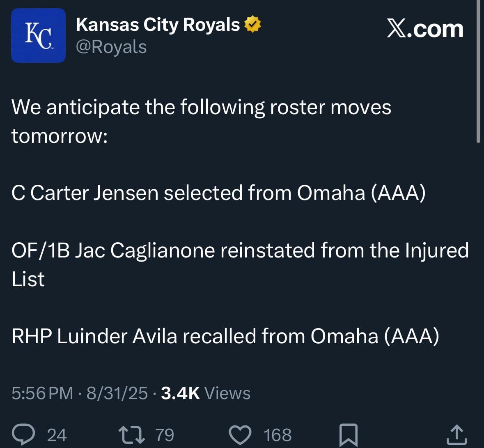Click the Luinder Avila recalled line

tap(225, 336)
